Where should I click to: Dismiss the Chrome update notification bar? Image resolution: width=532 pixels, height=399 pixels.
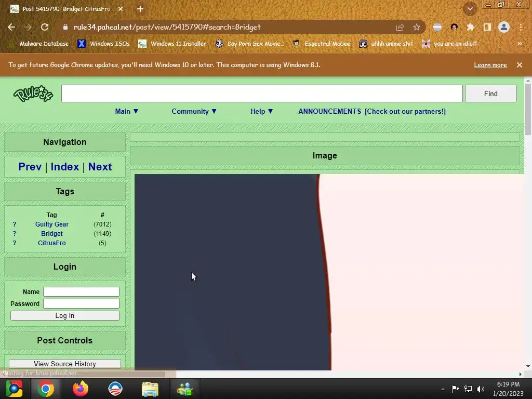point(520,65)
